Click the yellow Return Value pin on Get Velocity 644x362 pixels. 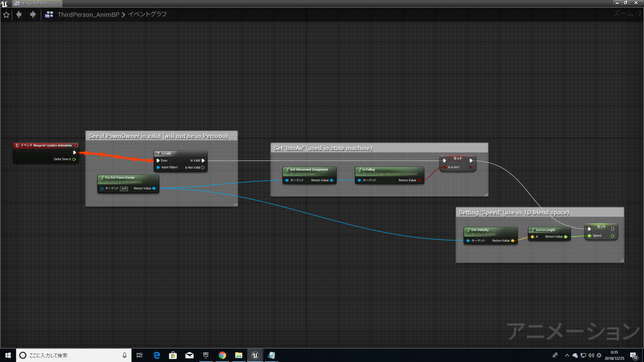513,241
